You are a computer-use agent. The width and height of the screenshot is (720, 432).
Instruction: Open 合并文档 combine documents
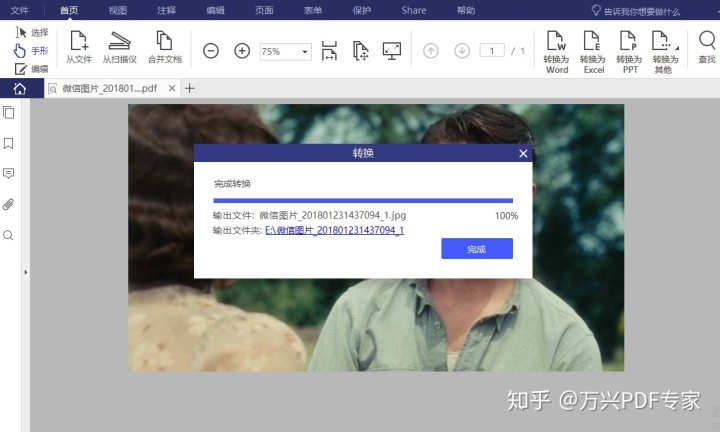click(x=164, y=47)
